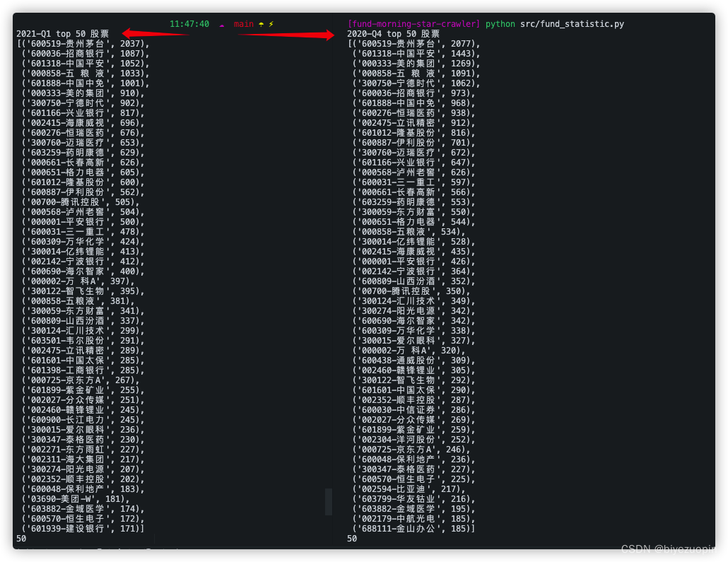Select the 601888-中国中免 row with 1001

coord(86,83)
